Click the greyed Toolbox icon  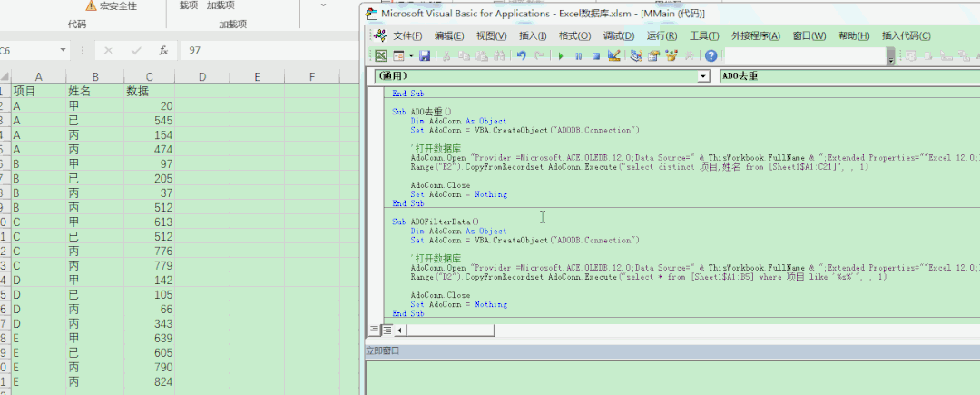point(689,56)
